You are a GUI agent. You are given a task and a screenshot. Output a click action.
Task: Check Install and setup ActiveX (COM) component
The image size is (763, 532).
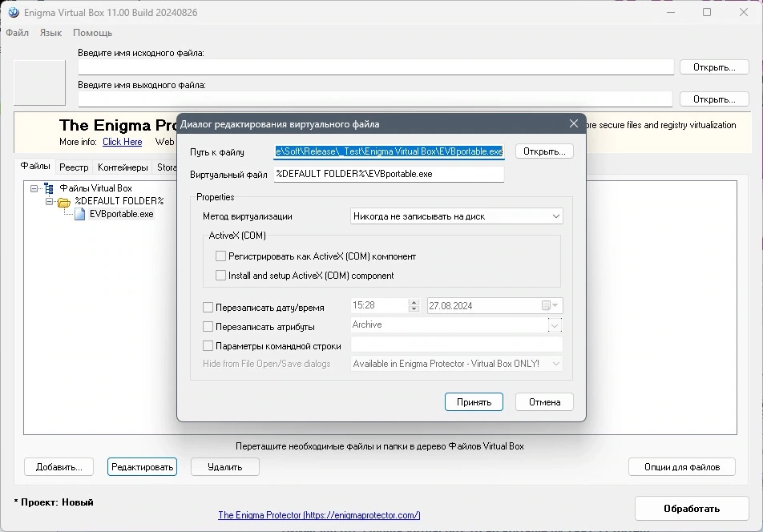(x=220, y=276)
